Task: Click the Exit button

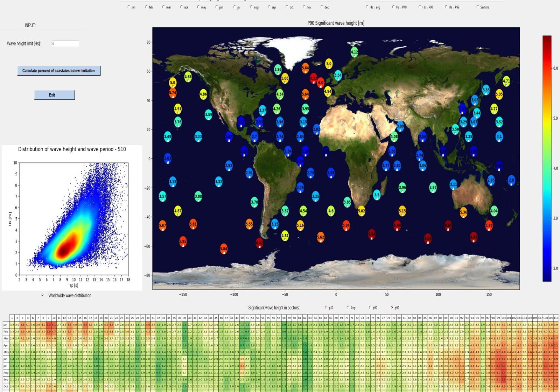Action: click(55, 95)
